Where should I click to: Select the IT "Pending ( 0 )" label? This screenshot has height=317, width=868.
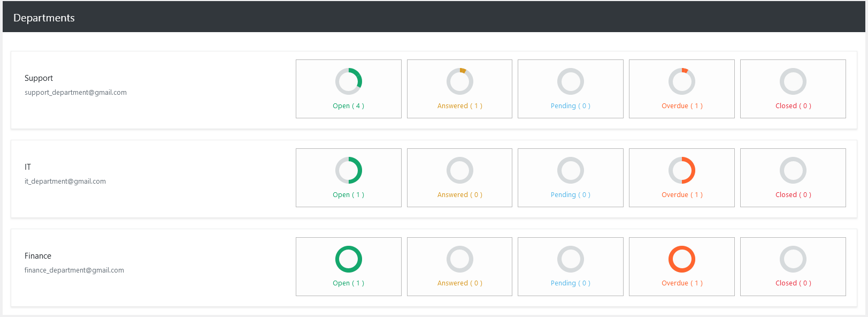pyautogui.click(x=570, y=195)
